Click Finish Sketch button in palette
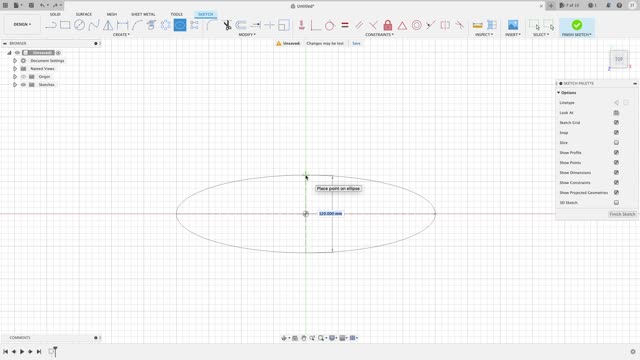The width and height of the screenshot is (640, 360). pyautogui.click(x=622, y=214)
